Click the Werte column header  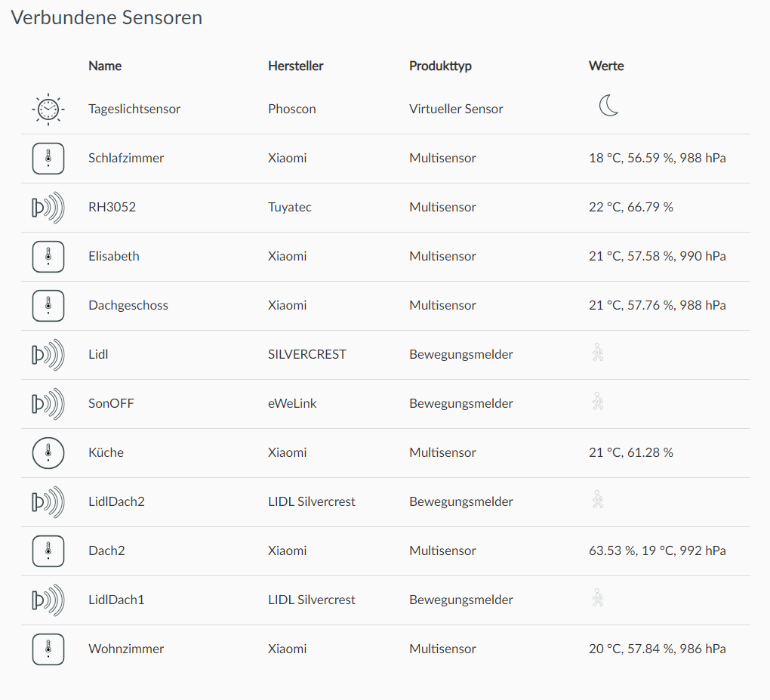(x=606, y=66)
